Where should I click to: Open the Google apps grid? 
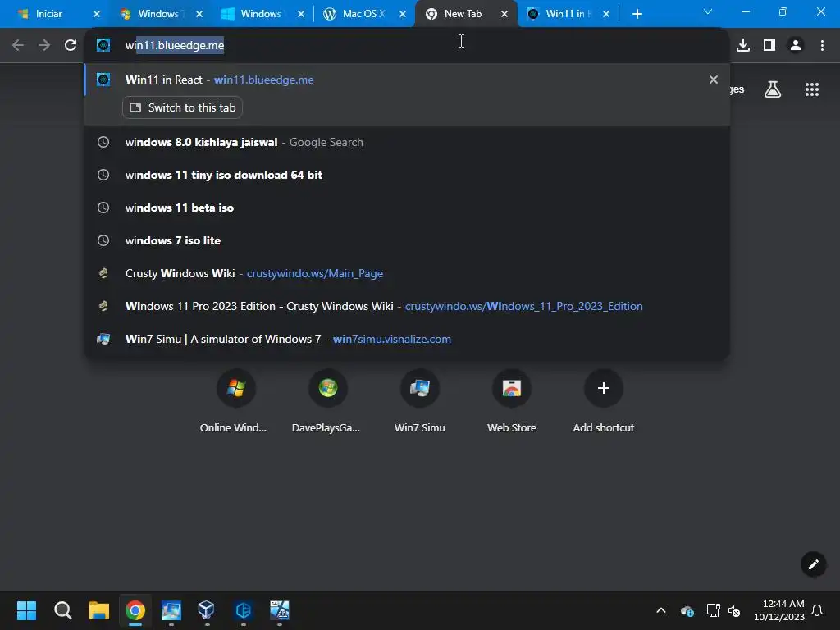(812, 89)
